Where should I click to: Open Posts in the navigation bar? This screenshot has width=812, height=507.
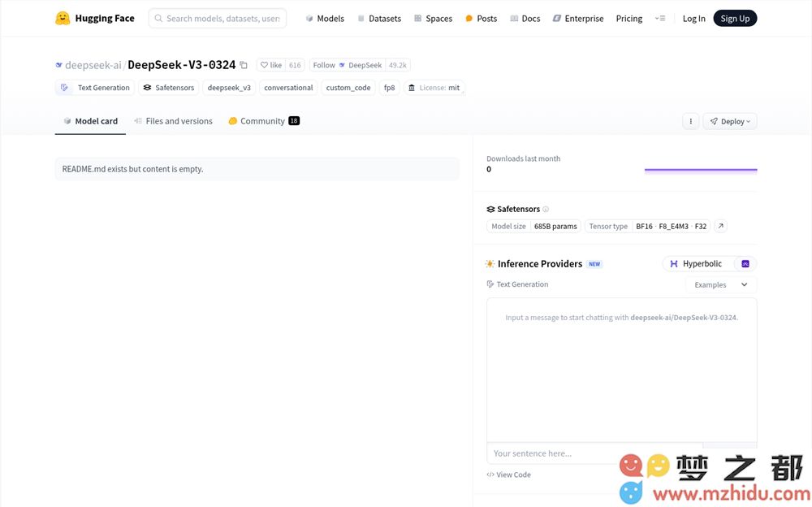[481, 18]
